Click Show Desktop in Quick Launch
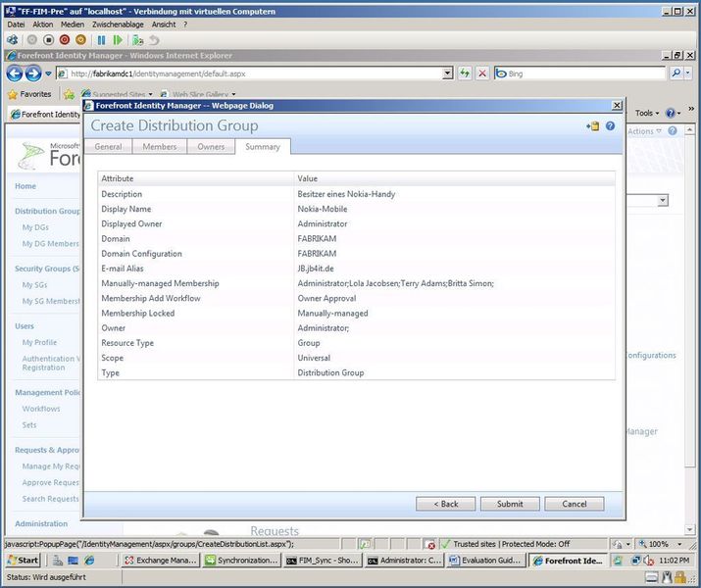 tap(73, 560)
